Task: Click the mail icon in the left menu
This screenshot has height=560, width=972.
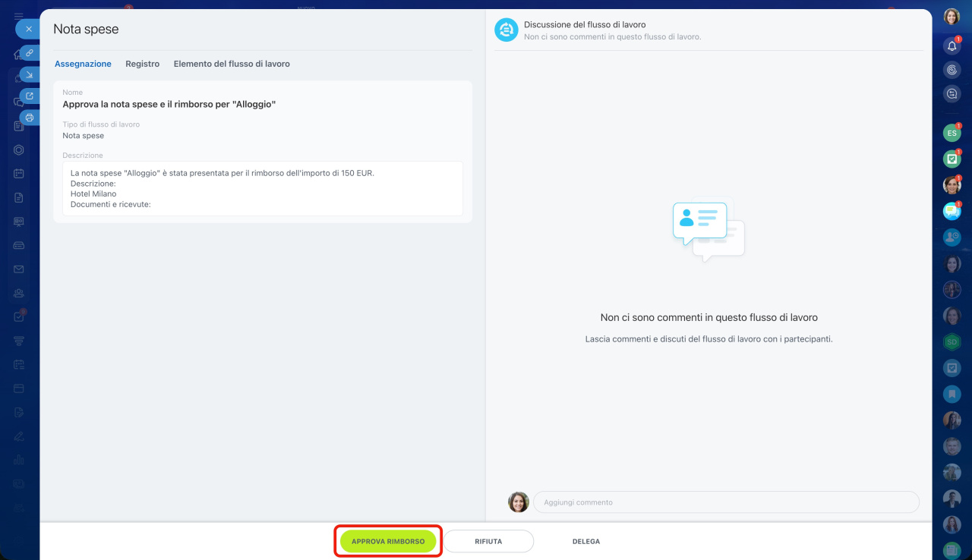Action: pos(19,269)
